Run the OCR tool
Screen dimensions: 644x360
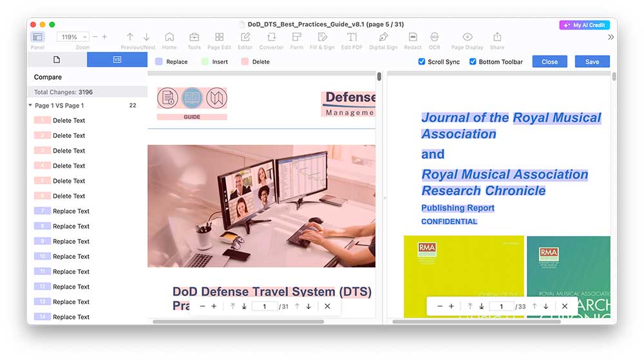click(435, 37)
